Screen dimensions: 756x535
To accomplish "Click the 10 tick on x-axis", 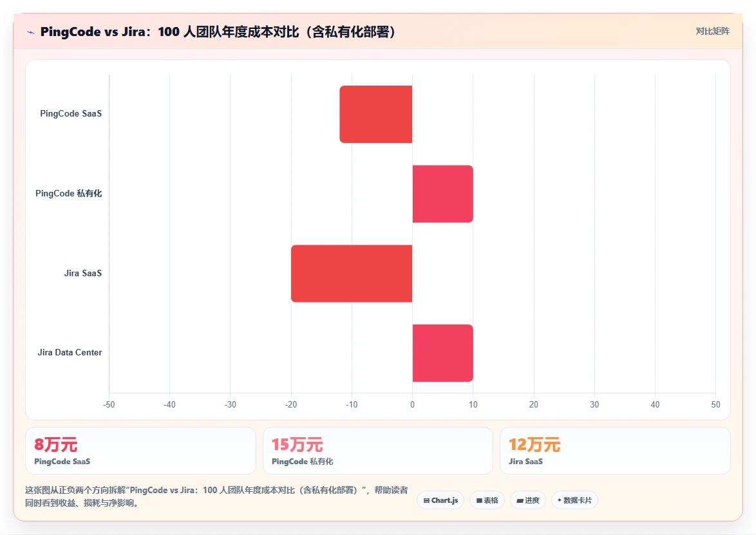I will click(473, 404).
